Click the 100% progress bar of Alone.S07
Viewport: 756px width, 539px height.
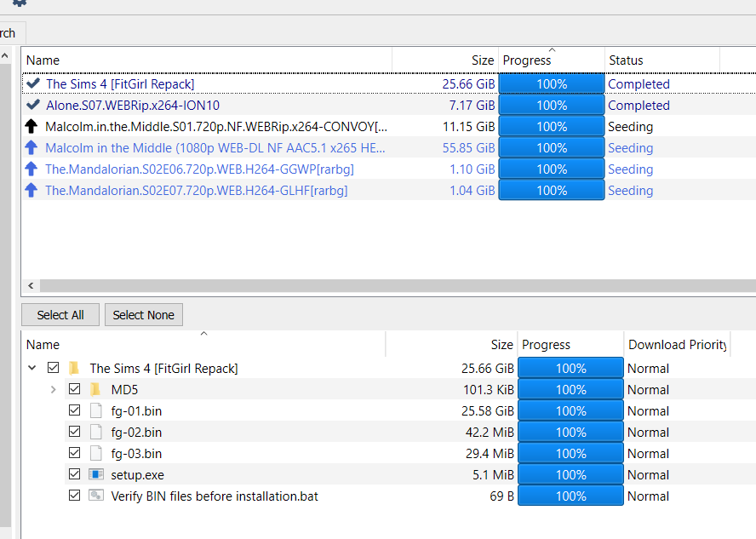click(x=551, y=105)
